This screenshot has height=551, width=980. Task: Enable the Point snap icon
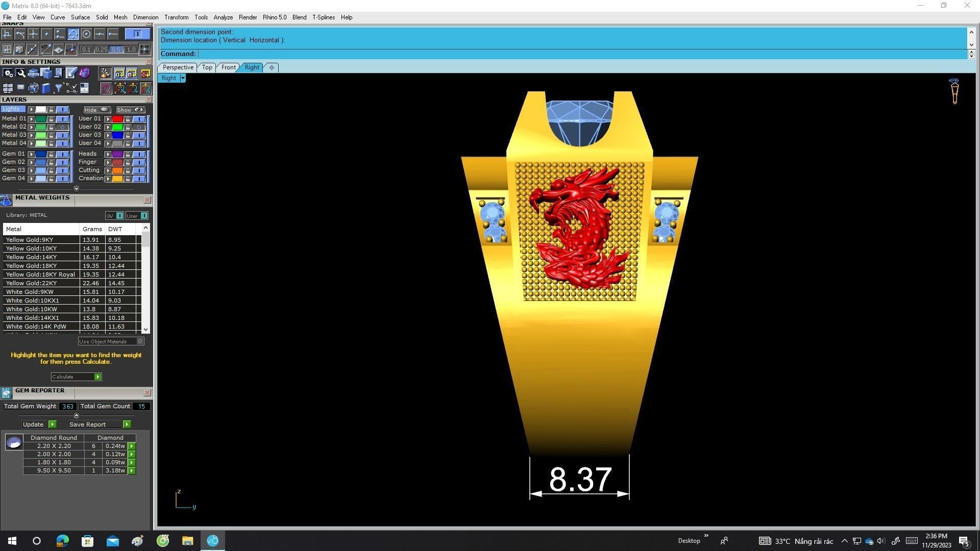(46, 34)
